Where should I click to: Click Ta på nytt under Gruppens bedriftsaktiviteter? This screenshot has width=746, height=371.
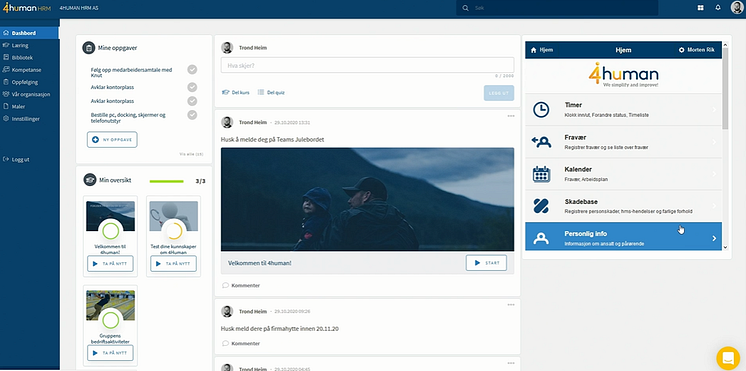point(110,353)
